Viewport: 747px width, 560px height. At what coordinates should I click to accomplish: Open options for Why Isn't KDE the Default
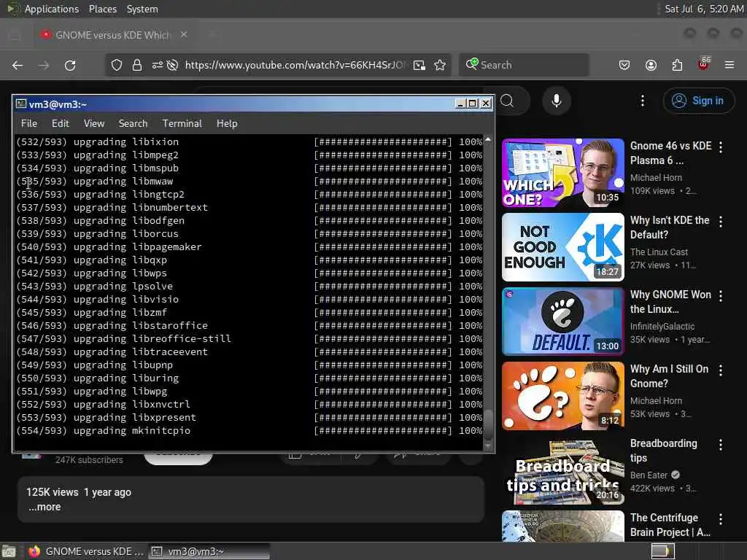721,222
